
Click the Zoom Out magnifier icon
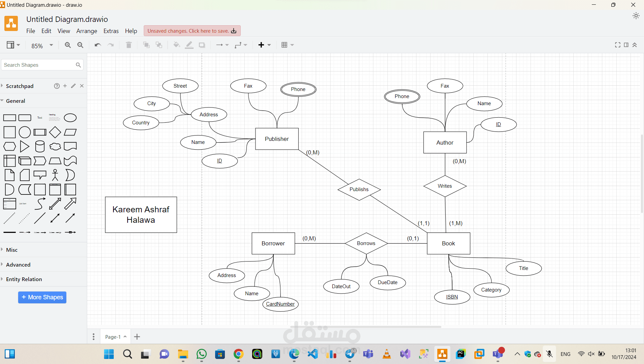point(80,45)
